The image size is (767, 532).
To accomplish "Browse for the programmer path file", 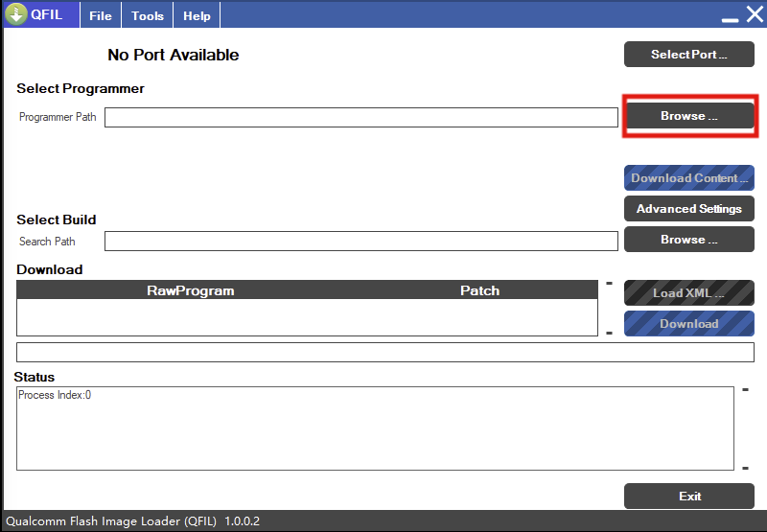I will tap(688, 116).
